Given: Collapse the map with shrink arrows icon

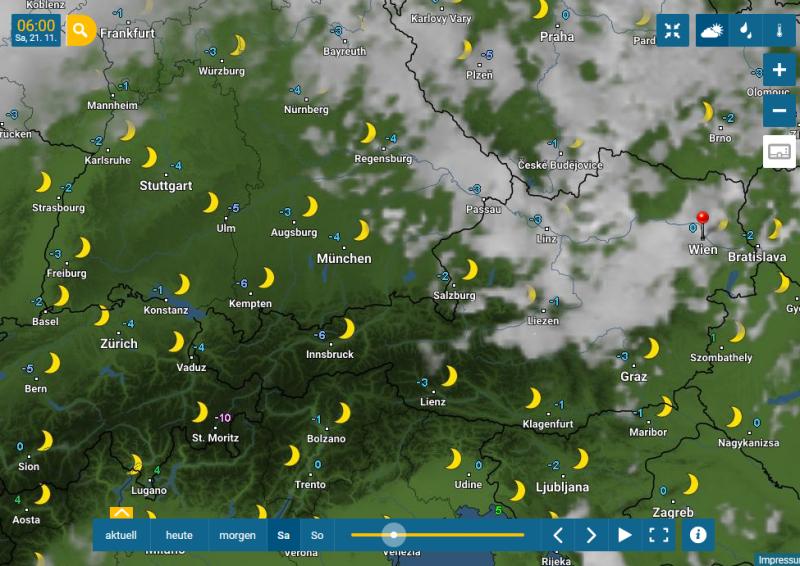Looking at the screenshot, I should (672, 31).
